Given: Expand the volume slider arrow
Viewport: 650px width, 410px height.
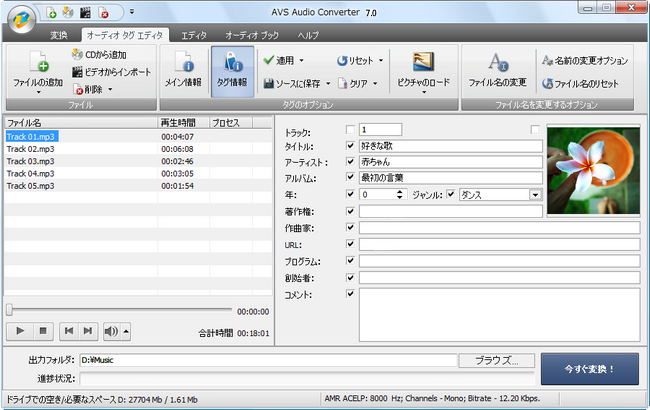Looking at the screenshot, I should [126, 331].
